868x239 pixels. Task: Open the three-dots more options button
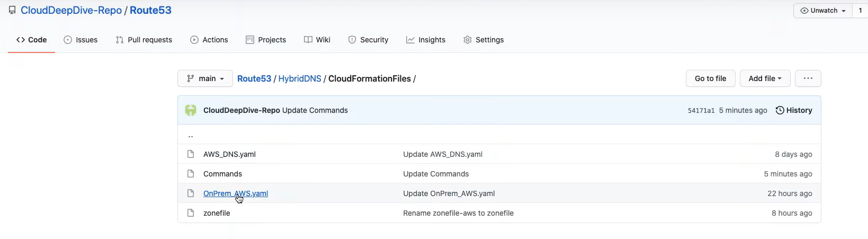(808, 78)
